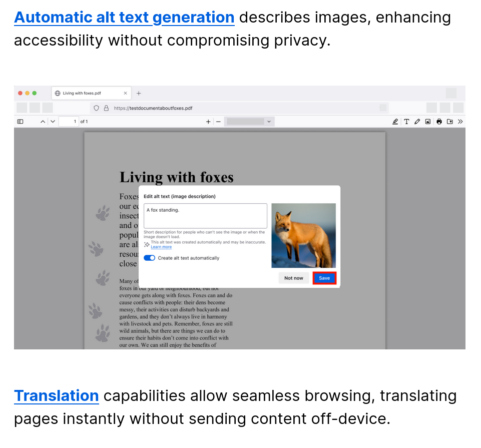Go to the previous page arrow
481x448 pixels.
(x=43, y=122)
